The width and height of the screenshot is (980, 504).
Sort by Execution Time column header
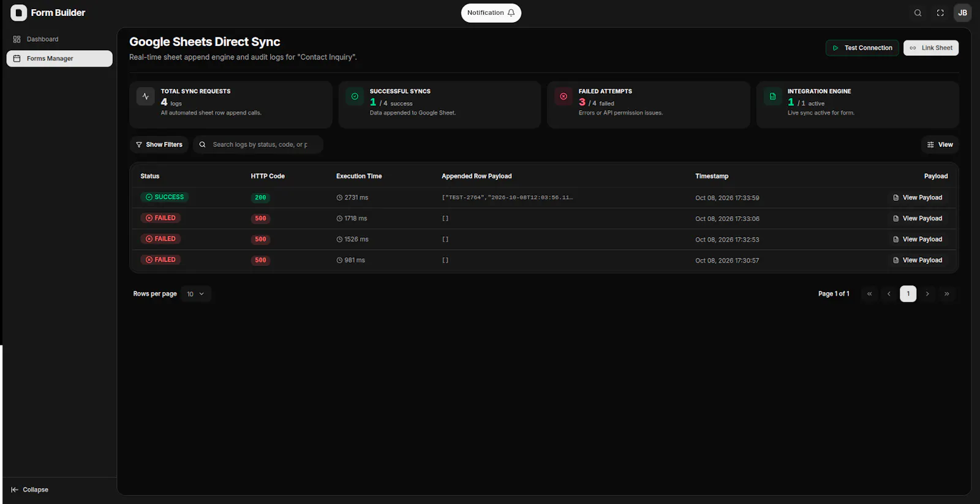[x=359, y=176]
